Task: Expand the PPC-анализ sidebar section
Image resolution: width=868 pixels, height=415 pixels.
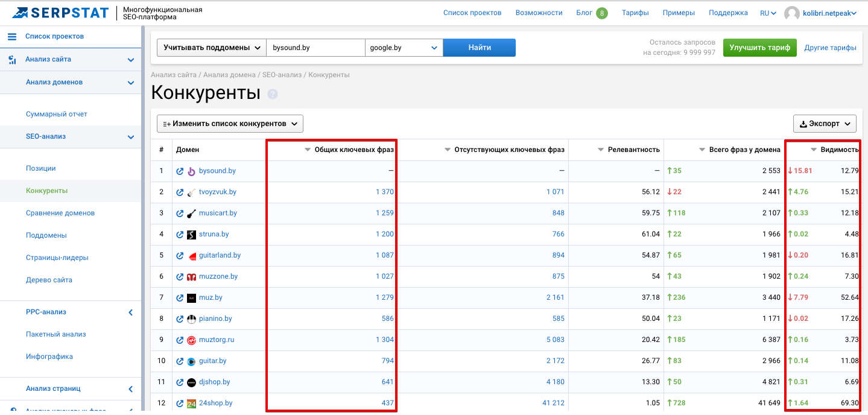Action: click(131, 312)
